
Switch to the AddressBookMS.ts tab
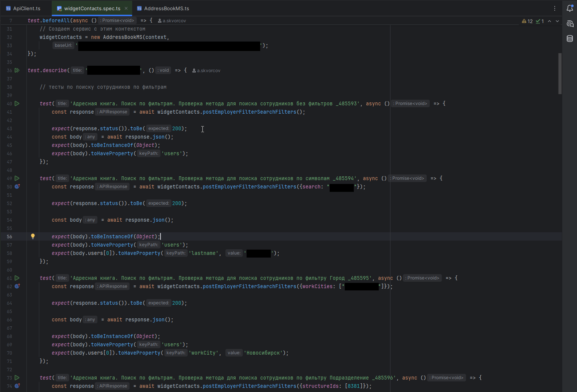(x=166, y=8)
